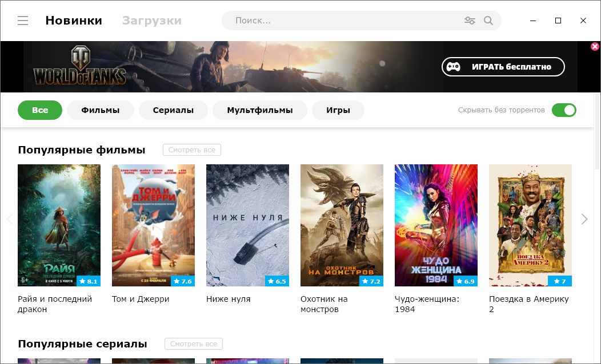Switch to the Загрузки tab
601x364 pixels.
pyautogui.click(x=152, y=21)
